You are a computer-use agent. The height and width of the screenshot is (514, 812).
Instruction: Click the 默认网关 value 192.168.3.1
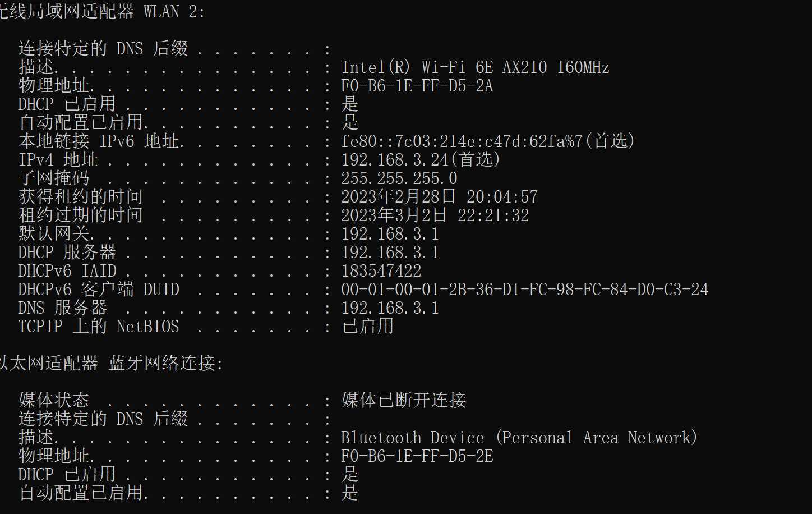[390, 234]
